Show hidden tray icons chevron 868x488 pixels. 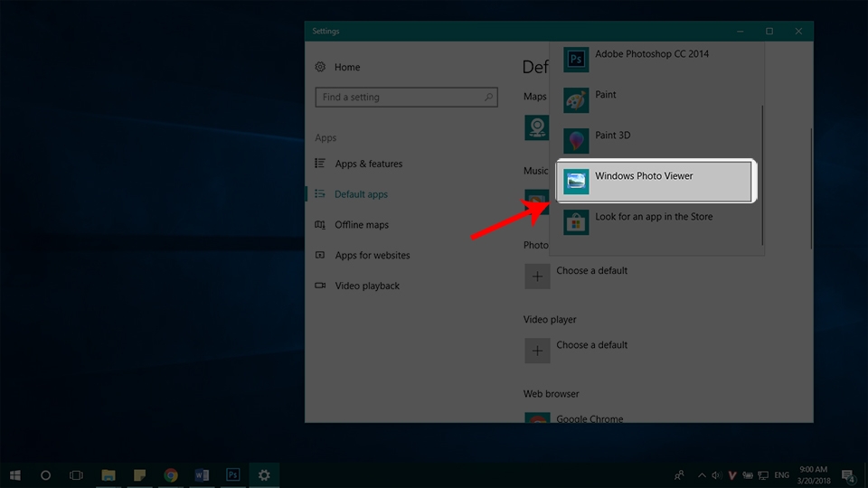[x=702, y=474]
